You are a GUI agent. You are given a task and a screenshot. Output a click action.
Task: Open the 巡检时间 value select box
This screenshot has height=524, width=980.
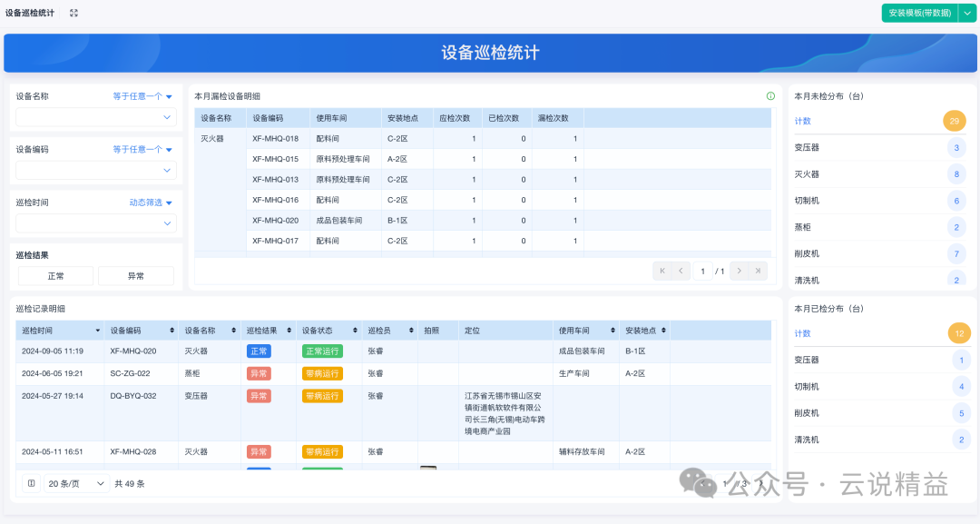(x=96, y=223)
